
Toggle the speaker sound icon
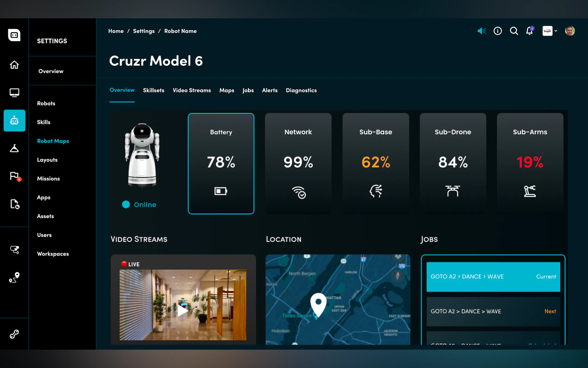click(482, 31)
